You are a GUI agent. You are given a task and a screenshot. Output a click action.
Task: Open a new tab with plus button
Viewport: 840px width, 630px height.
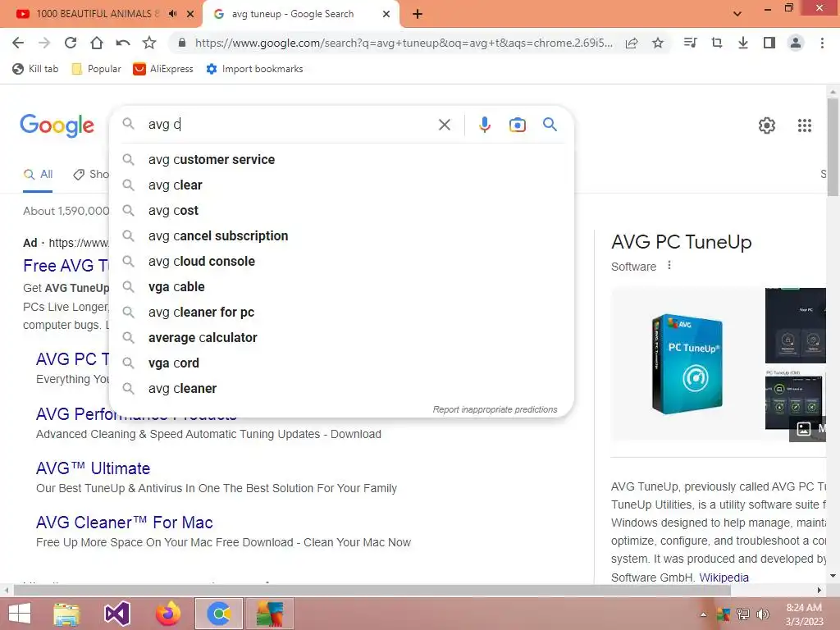point(418,14)
